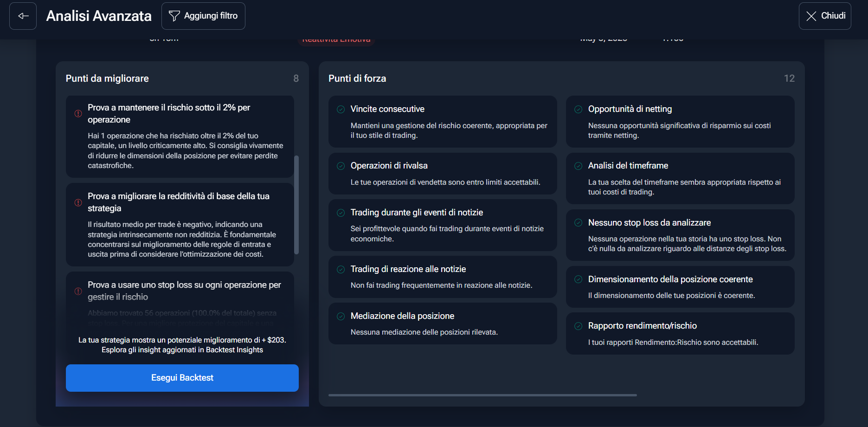Open the tip about rischio sotto il 2%
Viewport: 868px width, 427px height.
(180, 136)
